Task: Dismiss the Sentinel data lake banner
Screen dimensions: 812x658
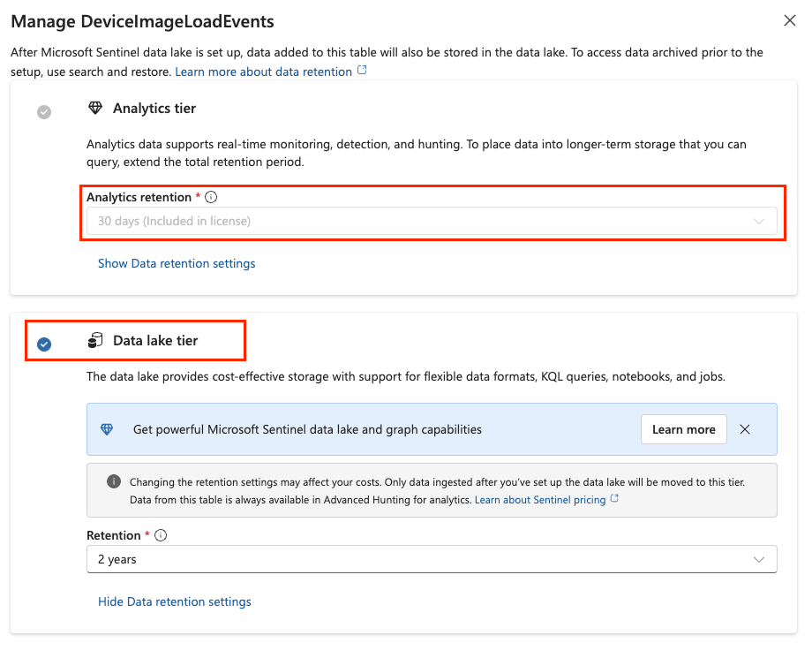Action: point(745,429)
